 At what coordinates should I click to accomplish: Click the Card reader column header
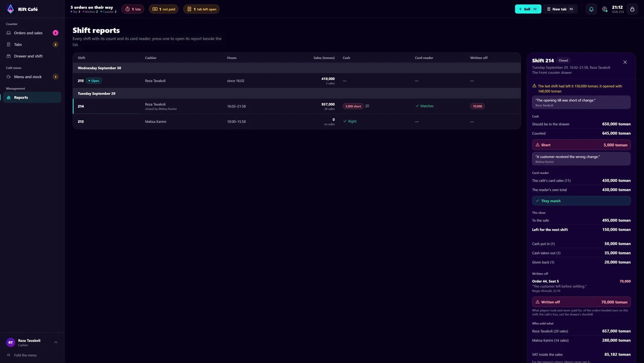(424, 58)
